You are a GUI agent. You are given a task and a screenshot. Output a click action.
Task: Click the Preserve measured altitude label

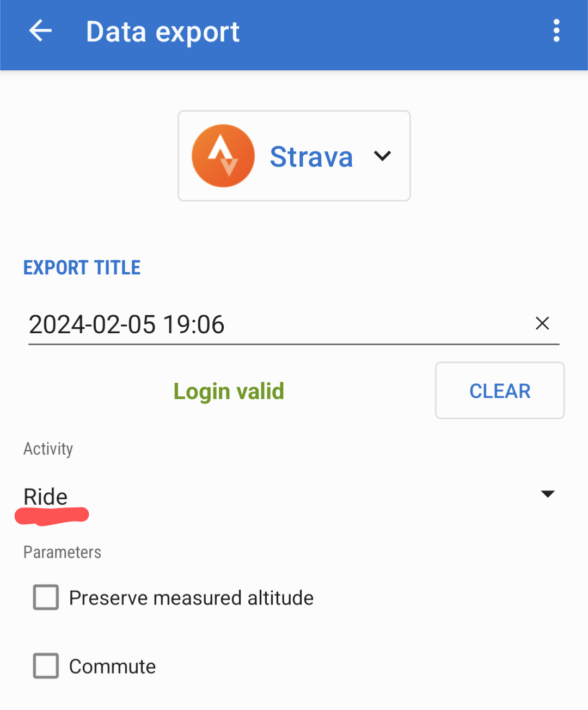191,598
